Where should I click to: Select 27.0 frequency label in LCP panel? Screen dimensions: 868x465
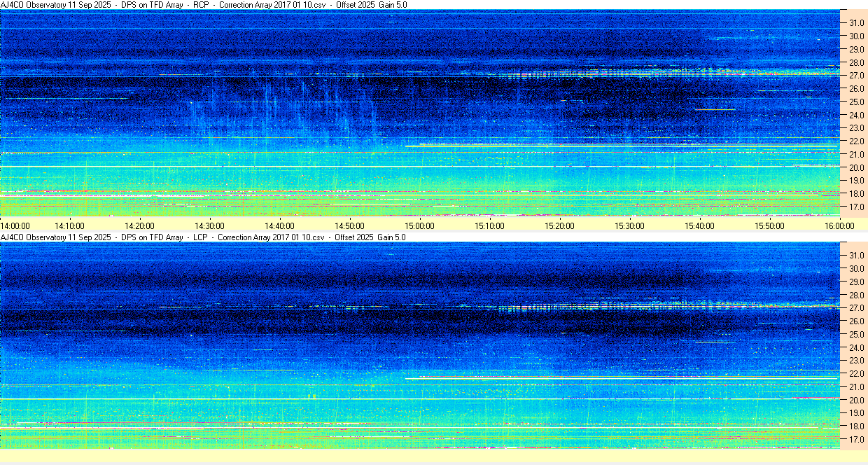click(x=857, y=308)
